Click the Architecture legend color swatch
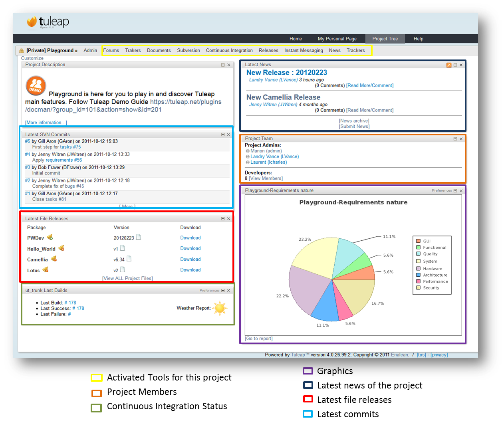 (x=419, y=275)
